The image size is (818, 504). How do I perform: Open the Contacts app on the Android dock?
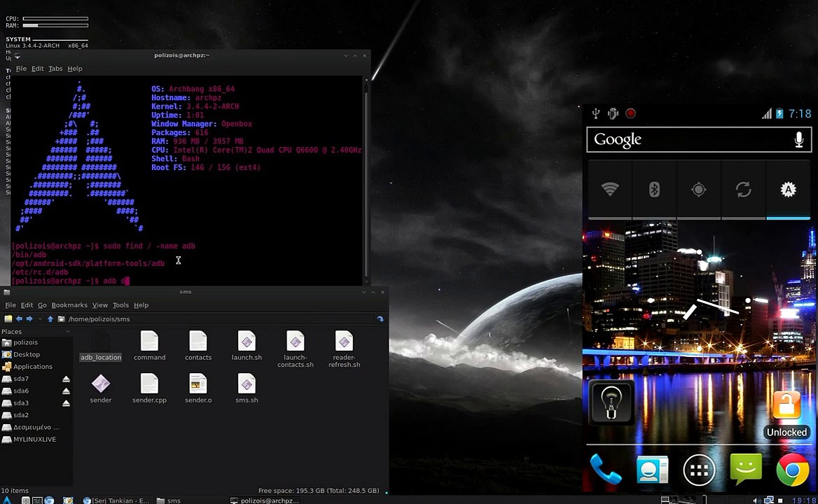652,470
